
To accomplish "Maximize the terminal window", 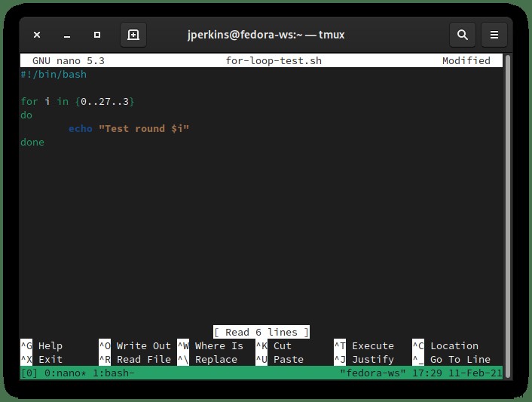I will [x=97, y=35].
